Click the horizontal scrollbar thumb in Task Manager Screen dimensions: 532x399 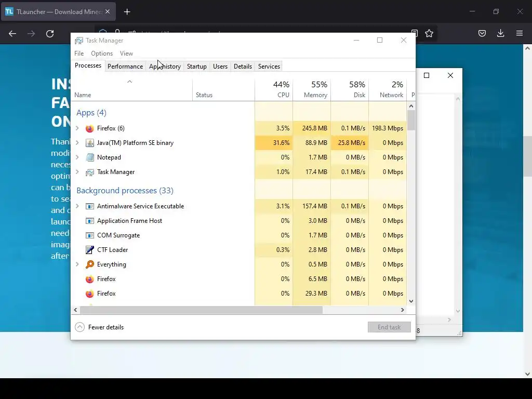[x=201, y=310]
